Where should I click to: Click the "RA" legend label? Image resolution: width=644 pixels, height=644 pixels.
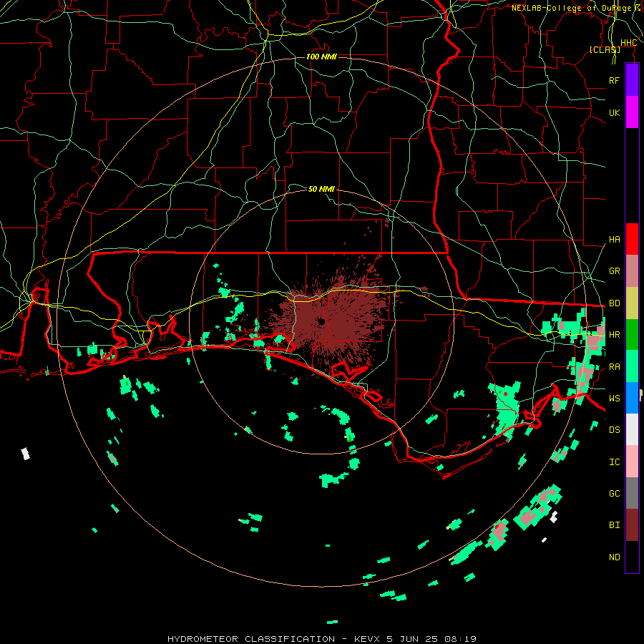(615, 367)
